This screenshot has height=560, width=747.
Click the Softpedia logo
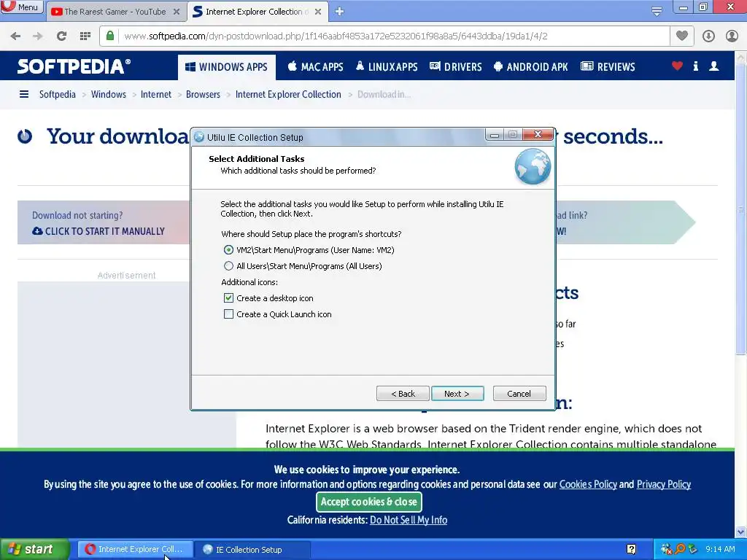74,66
